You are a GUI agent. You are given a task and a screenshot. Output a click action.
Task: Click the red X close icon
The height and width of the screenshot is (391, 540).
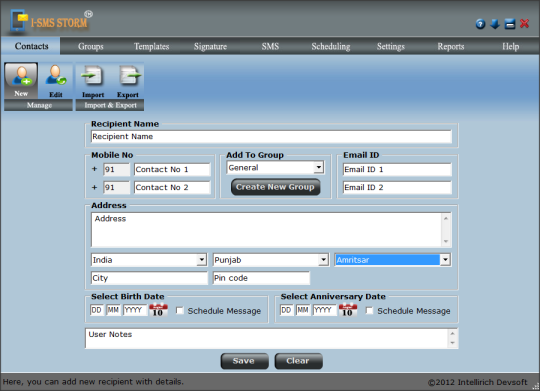pos(525,23)
